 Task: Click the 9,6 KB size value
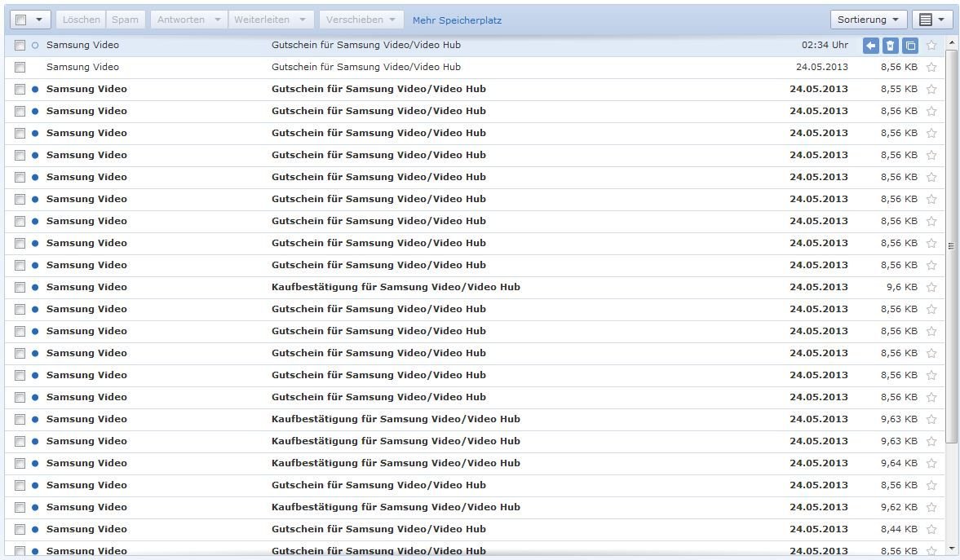(902, 288)
